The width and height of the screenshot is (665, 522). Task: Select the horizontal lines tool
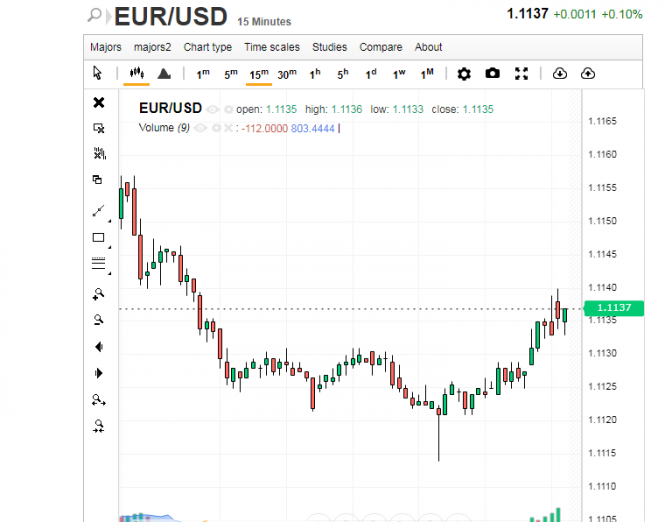(98, 263)
